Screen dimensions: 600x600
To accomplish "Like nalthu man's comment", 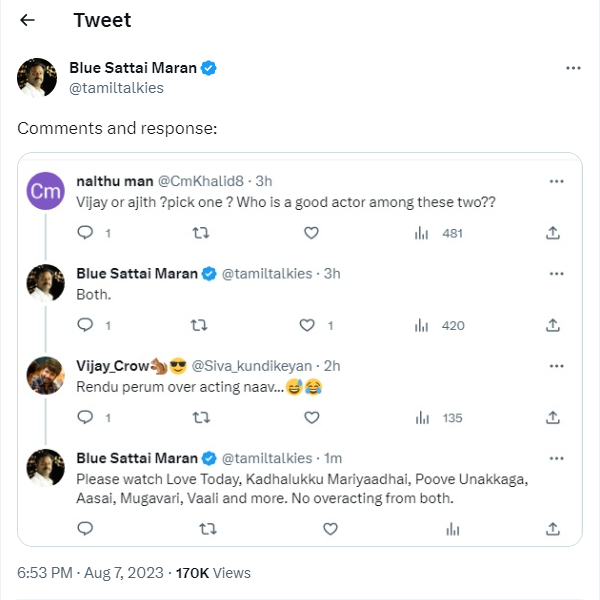I will coord(311,233).
